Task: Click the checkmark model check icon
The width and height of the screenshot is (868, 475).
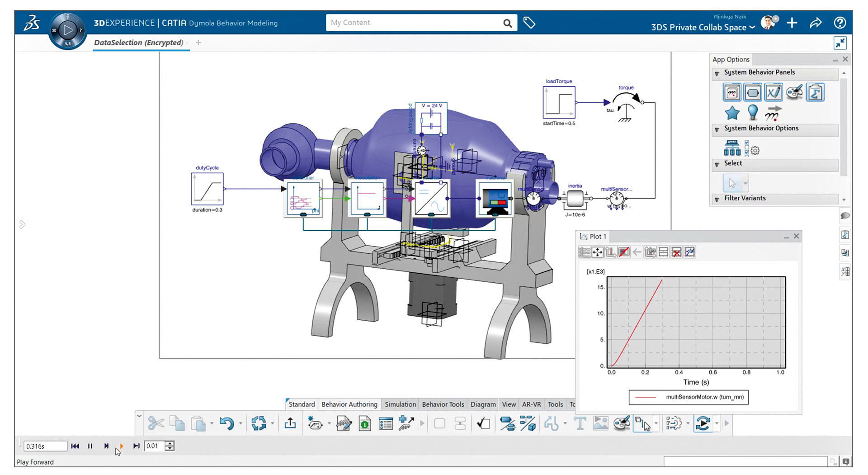Action: (x=483, y=423)
